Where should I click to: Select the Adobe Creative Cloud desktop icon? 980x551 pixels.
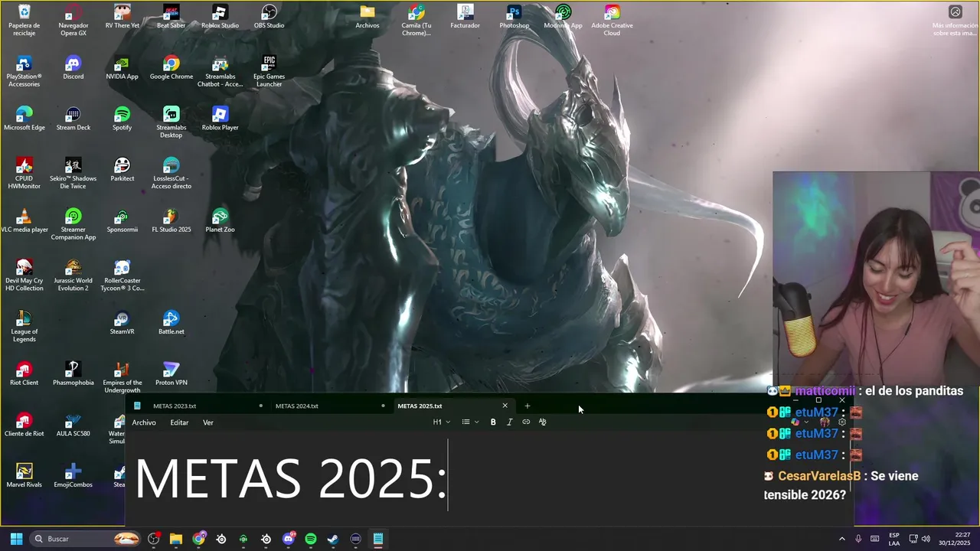[612, 20]
